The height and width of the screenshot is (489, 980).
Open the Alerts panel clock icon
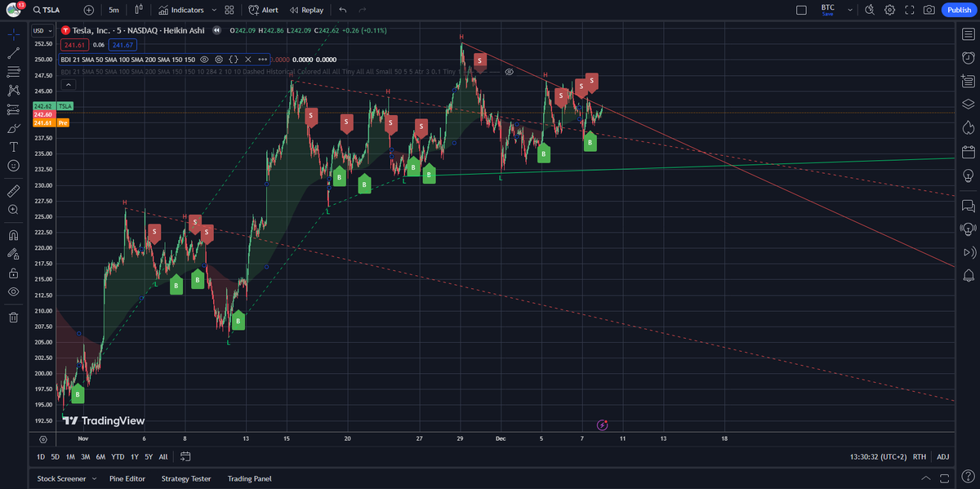[x=969, y=57]
